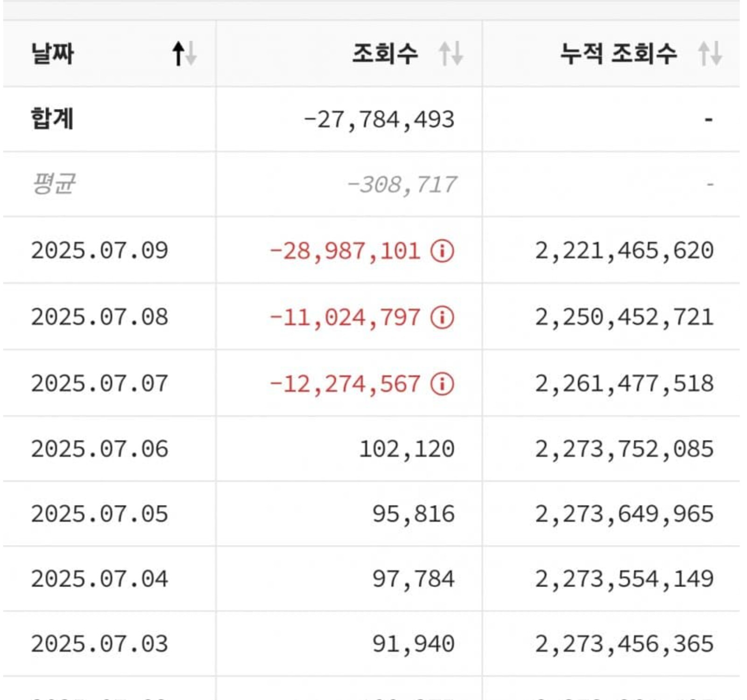This screenshot has width=747, height=700.
Task: Click the total value -27,784,493
Action: tap(379, 120)
